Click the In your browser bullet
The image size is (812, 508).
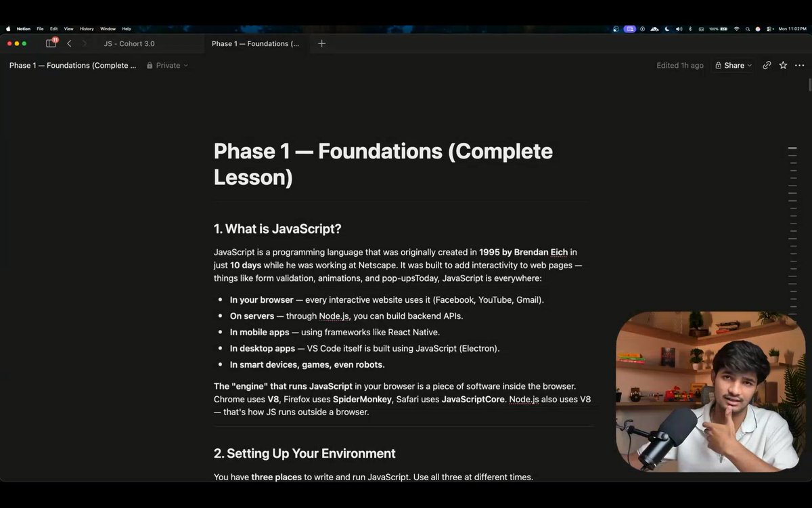click(387, 299)
